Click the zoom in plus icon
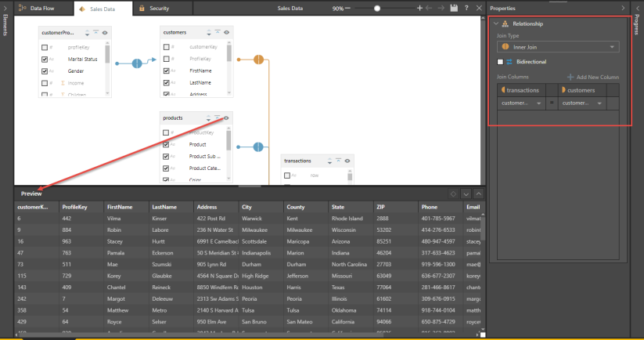The image size is (644, 340). pos(419,8)
